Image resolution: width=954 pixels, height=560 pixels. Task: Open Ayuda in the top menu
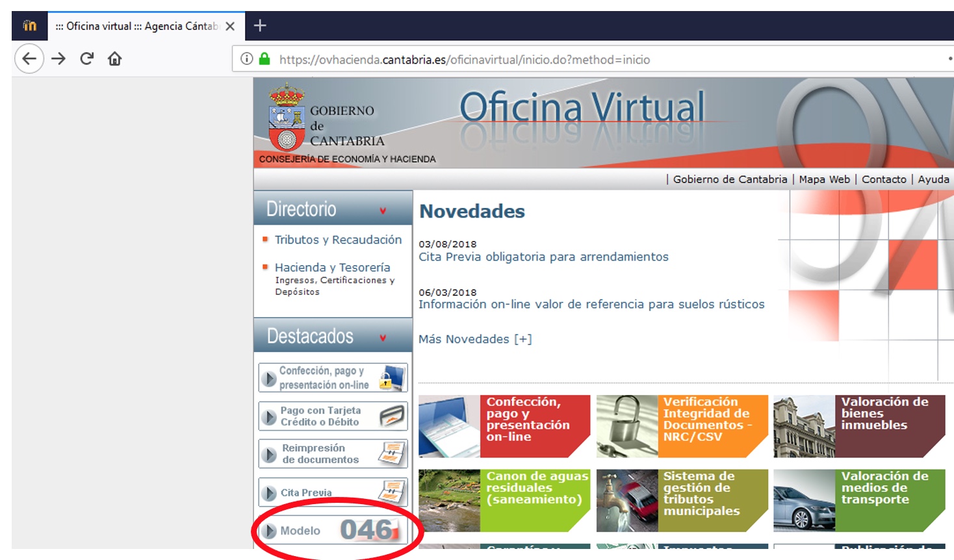[x=933, y=179]
